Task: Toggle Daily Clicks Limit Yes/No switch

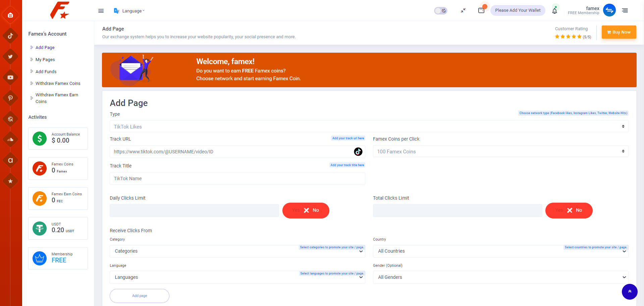Action: pos(306,210)
